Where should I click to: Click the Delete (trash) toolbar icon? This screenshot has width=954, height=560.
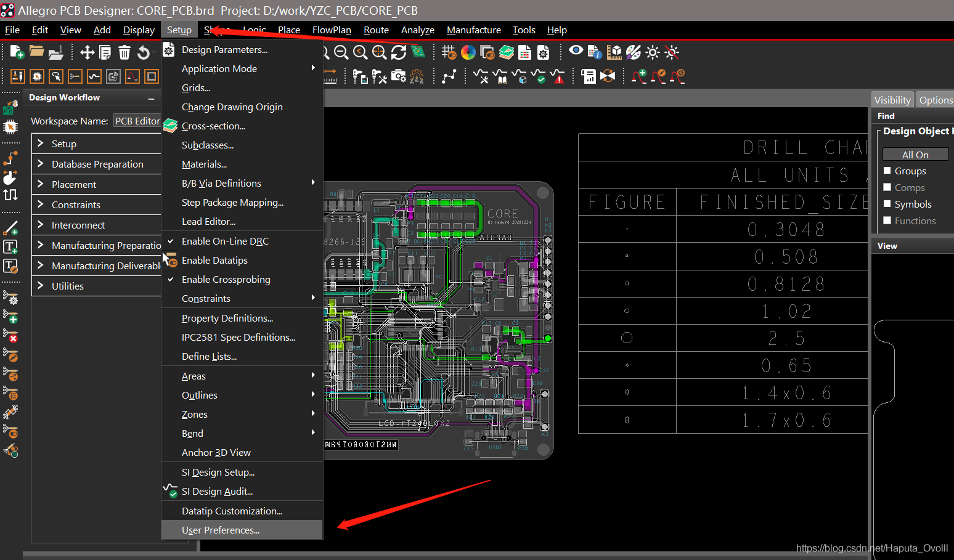[x=124, y=52]
